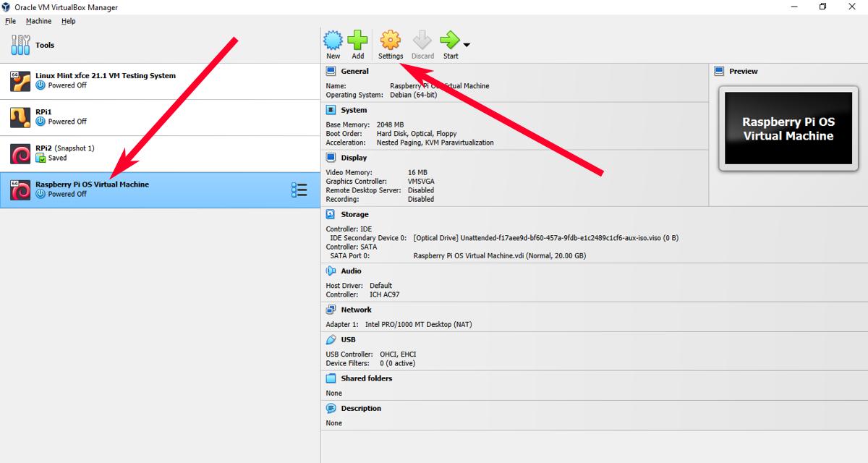Image resolution: width=868 pixels, height=463 pixels.
Task: Open the Help menu
Action: [68, 21]
